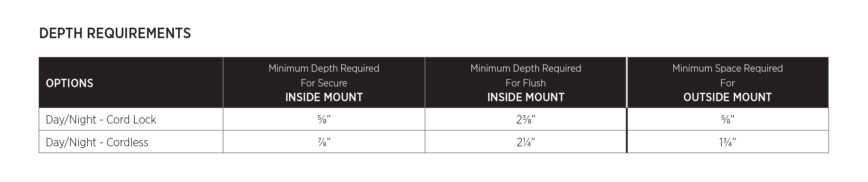
Task: Select the "For Secure" header text
Action: point(324,83)
